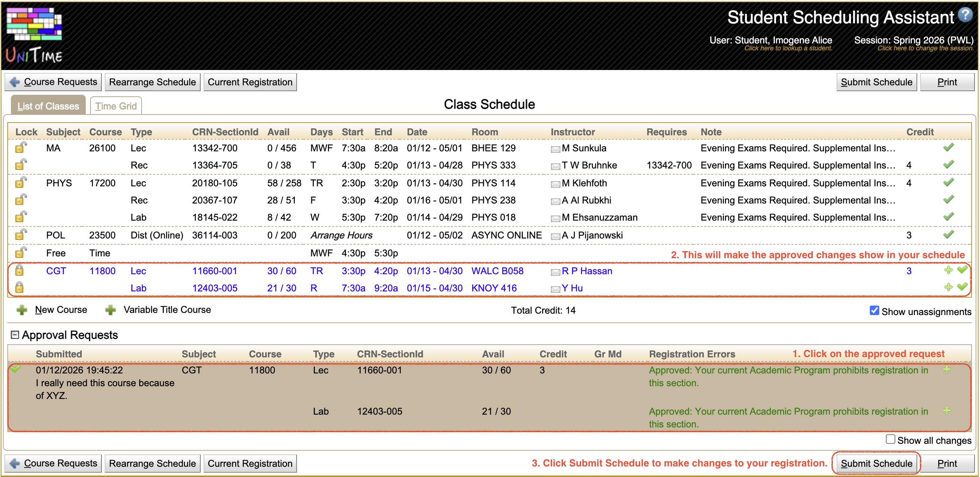The image size is (980, 477).
Task: Click the New Course plus icon
Action: (22, 310)
